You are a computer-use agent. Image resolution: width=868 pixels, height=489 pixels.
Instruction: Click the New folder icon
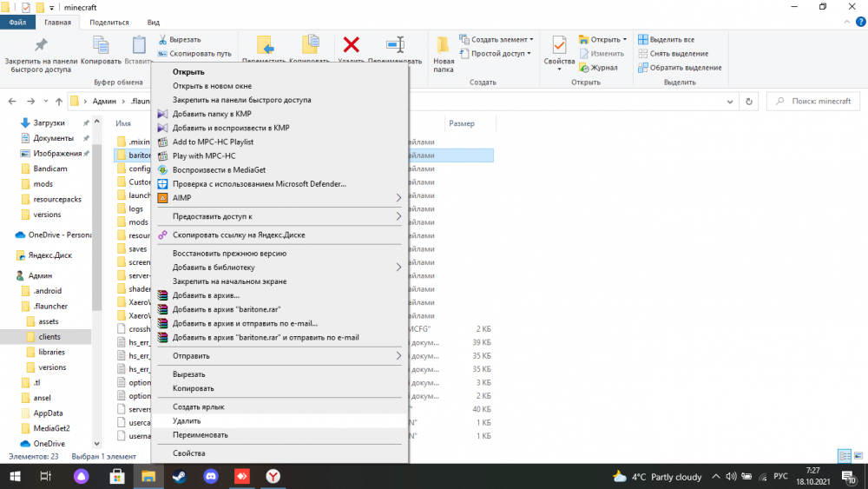(x=443, y=45)
